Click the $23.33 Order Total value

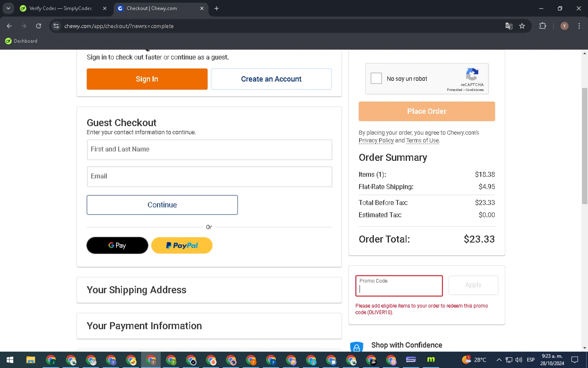[479, 239]
